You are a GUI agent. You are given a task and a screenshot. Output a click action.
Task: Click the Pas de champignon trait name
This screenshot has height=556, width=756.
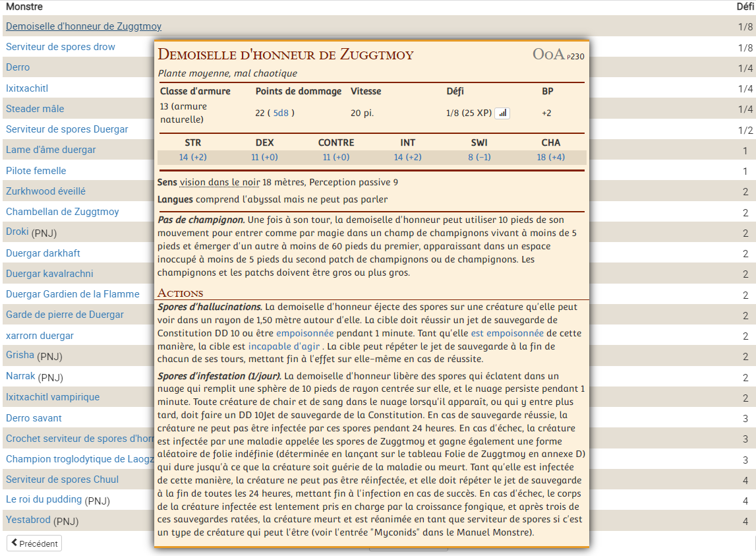point(201,220)
